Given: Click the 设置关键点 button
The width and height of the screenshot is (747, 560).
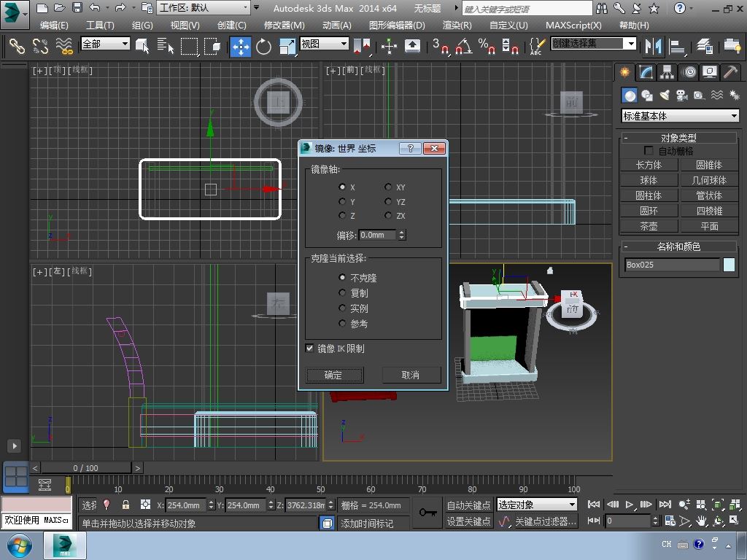Looking at the screenshot, I should click(x=469, y=521).
